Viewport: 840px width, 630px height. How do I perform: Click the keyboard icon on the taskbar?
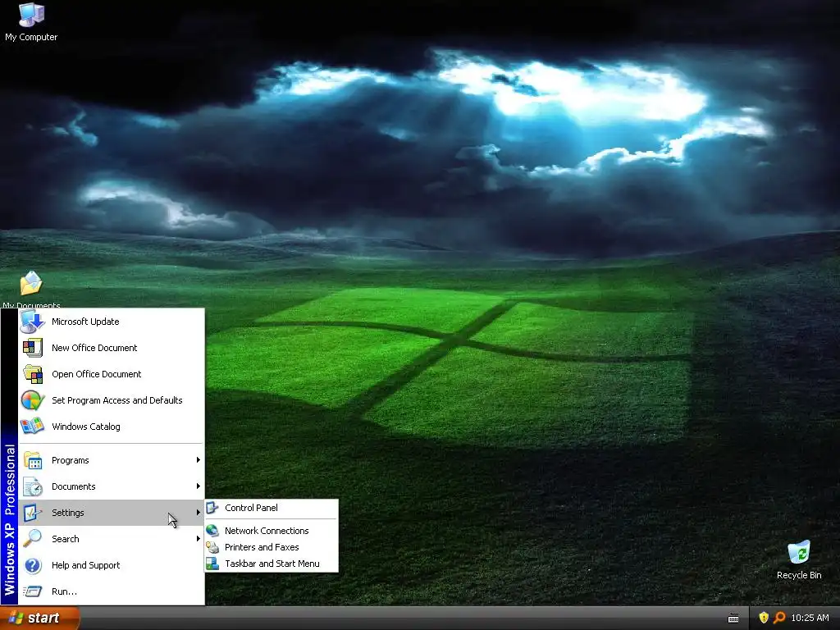point(733,619)
